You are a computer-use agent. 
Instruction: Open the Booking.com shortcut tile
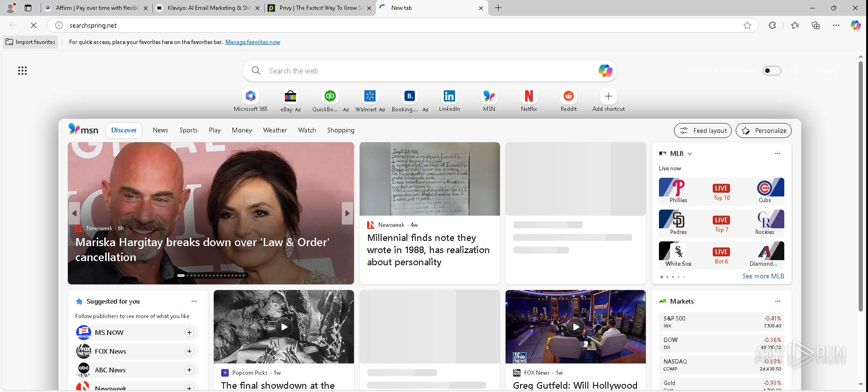(410, 100)
